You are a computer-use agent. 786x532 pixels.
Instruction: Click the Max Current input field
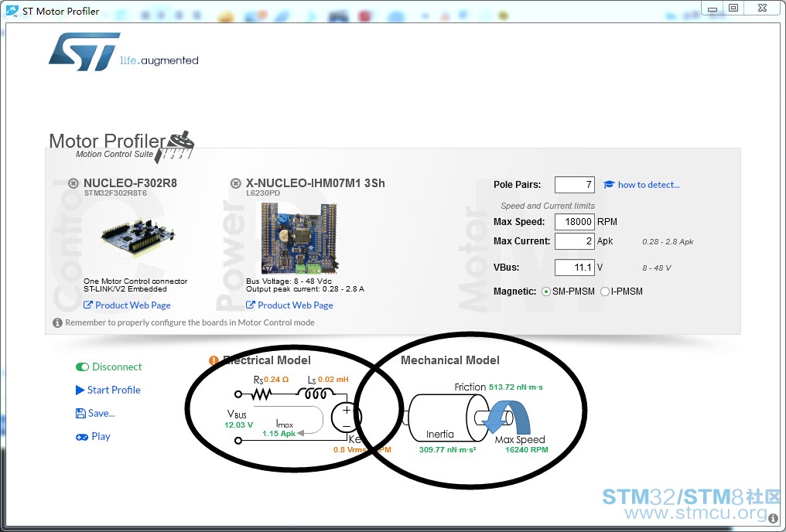(575, 241)
